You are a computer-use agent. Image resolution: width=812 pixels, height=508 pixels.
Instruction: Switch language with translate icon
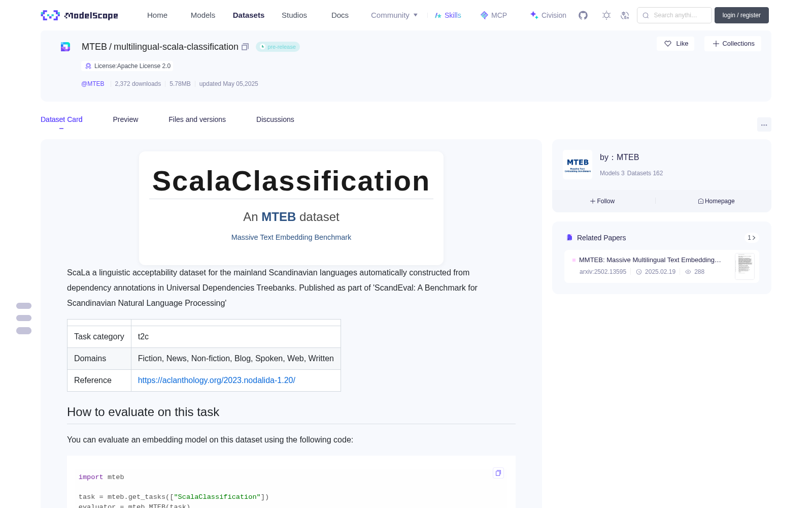[x=625, y=15]
